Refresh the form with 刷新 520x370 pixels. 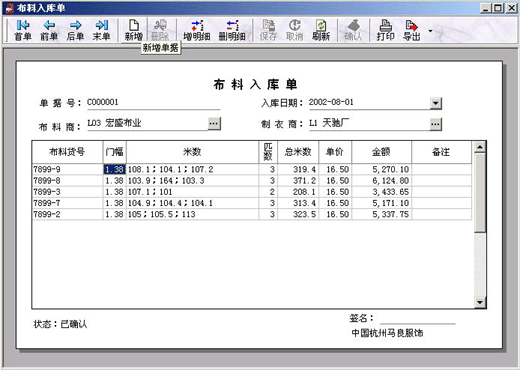point(321,30)
